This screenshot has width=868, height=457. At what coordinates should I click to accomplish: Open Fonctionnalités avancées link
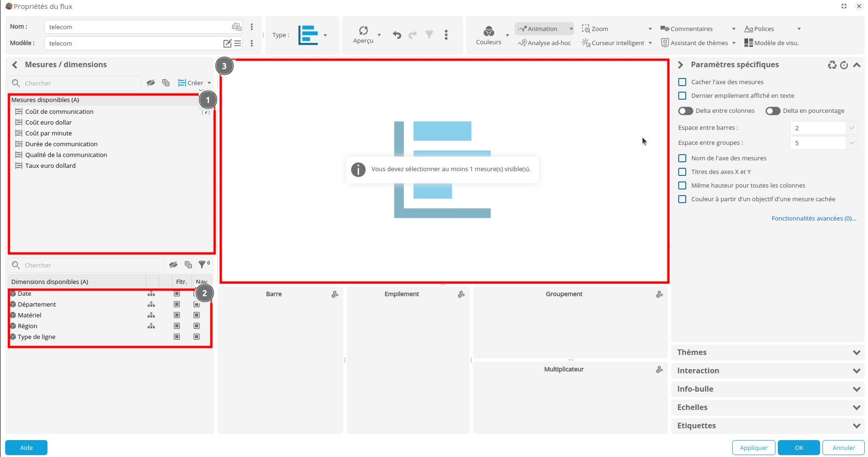click(x=814, y=219)
